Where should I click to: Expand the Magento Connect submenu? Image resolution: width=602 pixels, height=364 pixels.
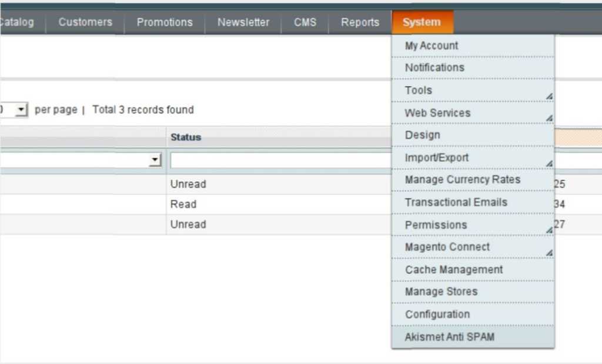(x=473, y=247)
